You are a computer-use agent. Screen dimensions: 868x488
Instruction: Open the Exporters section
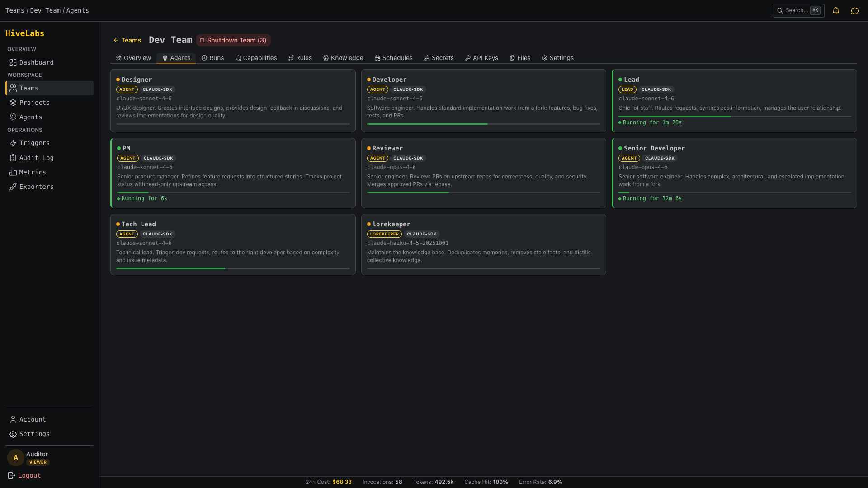[36, 186]
